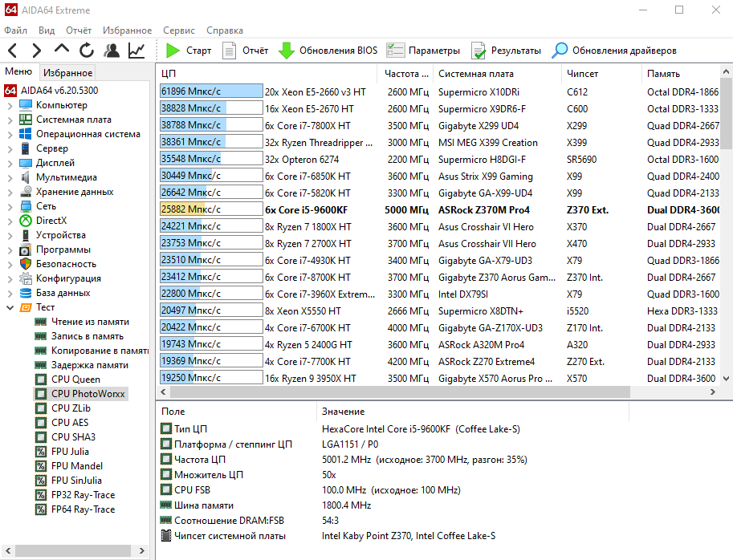Open the Отчёт report toolbar icon

point(230,51)
